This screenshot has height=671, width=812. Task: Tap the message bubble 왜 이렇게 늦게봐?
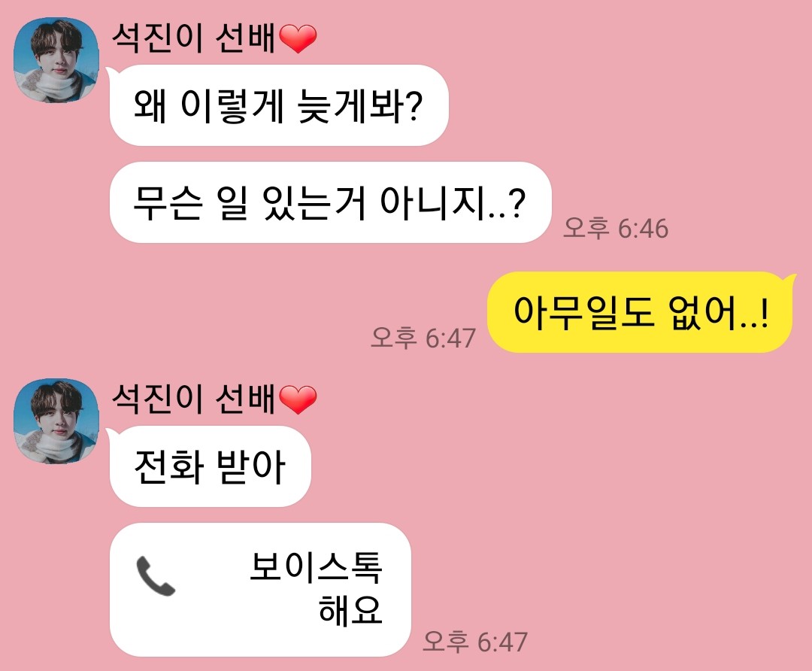click(x=279, y=105)
